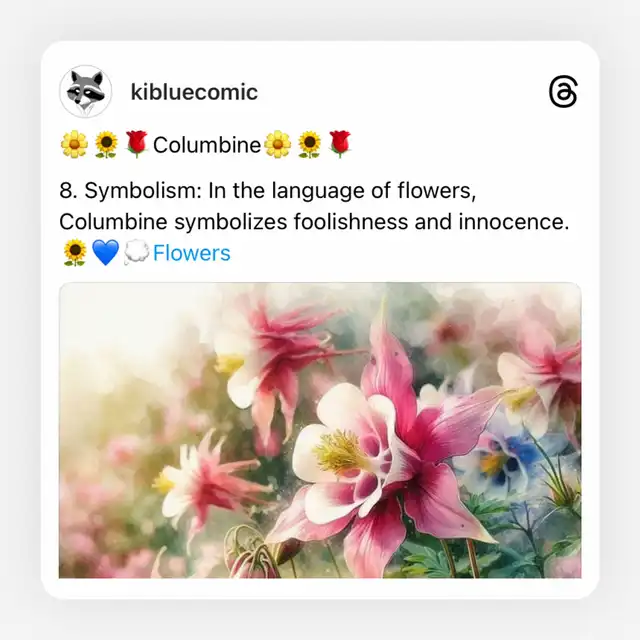Click the raccoon profile avatar
Viewport: 640px width, 640px height.
click(x=86, y=91)
